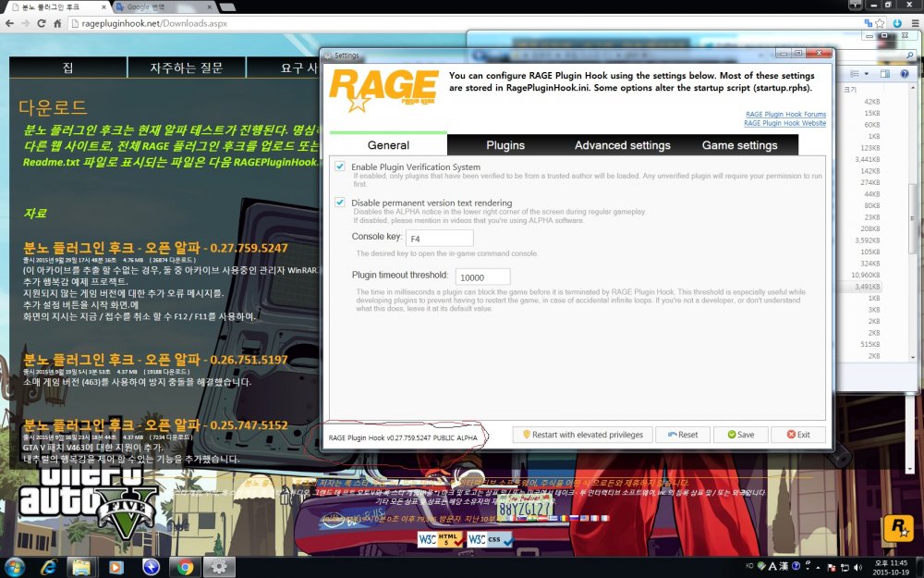Click the 0.27.759.5247 download link
This screenshot has height=578, width=924.
(155, 248)
